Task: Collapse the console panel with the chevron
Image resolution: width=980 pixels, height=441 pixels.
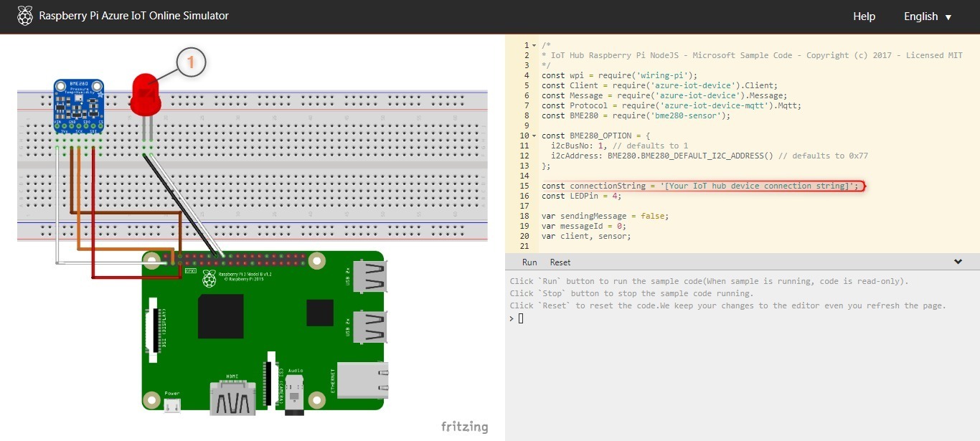Action: point(958,262)
